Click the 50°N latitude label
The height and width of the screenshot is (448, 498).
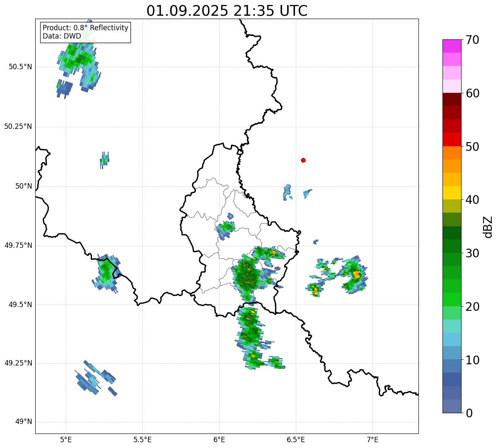(24, 186)
